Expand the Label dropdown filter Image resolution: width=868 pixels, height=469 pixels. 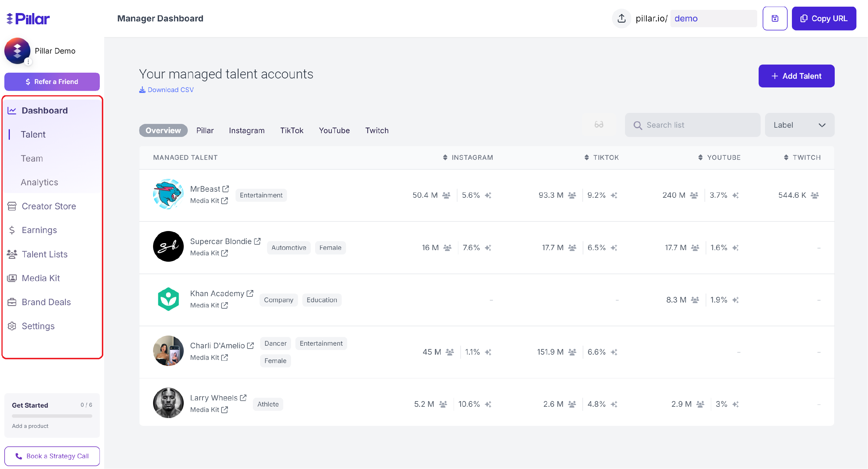[x=799, y=125]
